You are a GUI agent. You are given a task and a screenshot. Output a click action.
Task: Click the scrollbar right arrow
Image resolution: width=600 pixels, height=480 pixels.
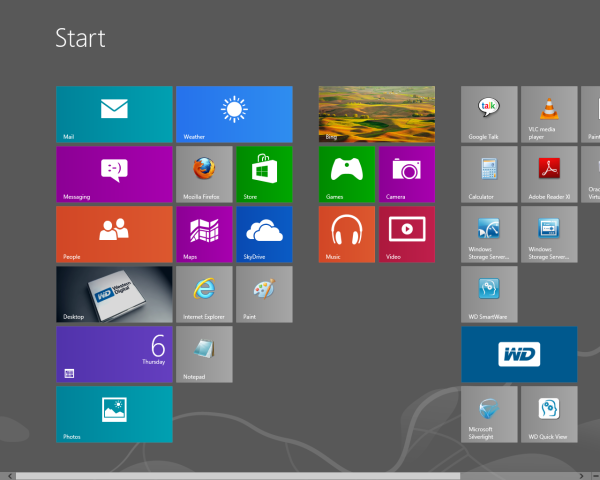582,476
